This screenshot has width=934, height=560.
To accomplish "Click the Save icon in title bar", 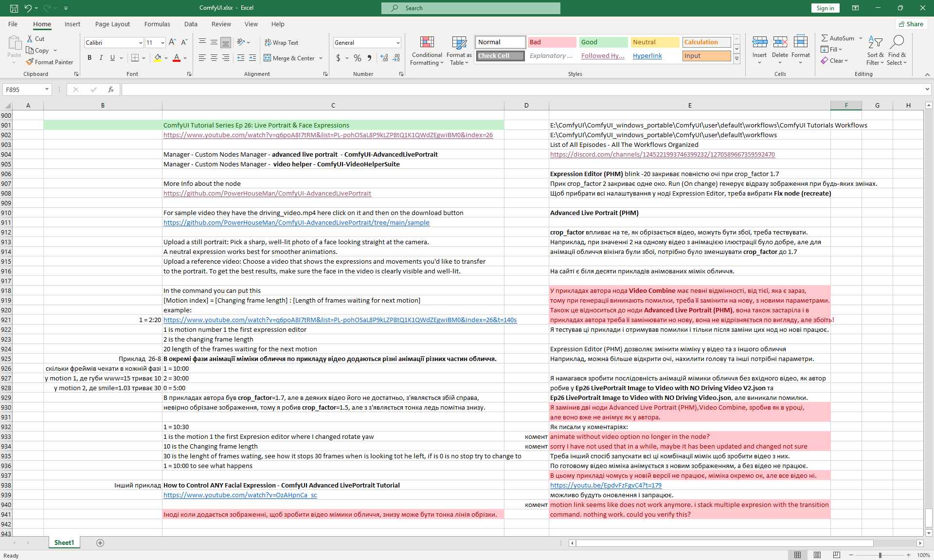I will click(14, 8).
